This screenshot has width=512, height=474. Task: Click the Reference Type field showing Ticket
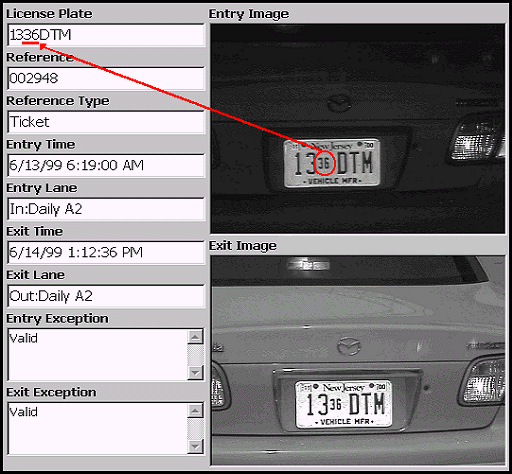tap(106, 122)
